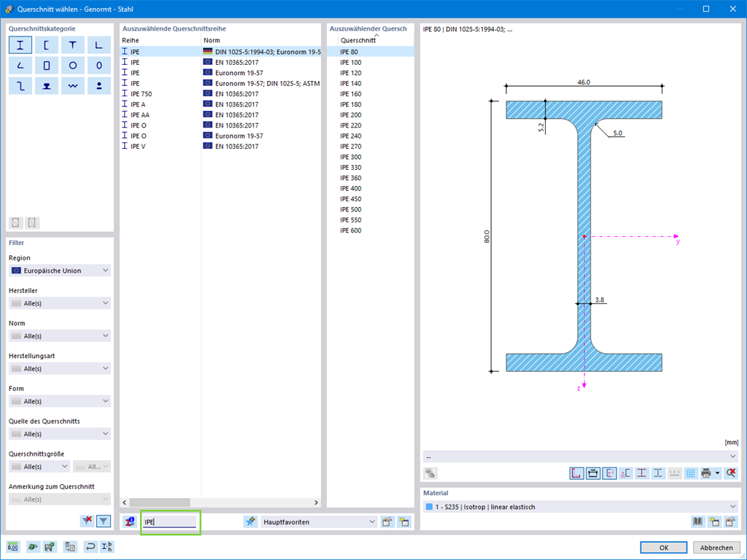
Task: Open the print options dropdown arrow
Action: (718, 473)
